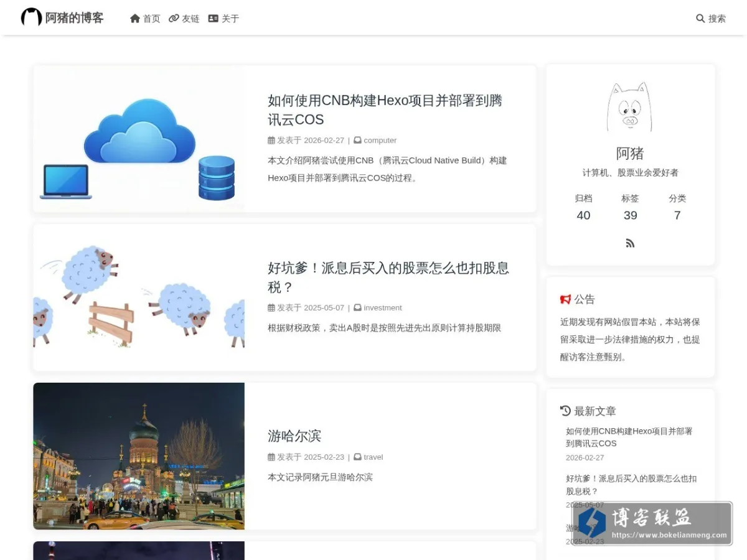Image resolution: width=747 pixels, height=560 pixels.
Task: Click the red megaphone 公告 icon
Action: point(565,299)
